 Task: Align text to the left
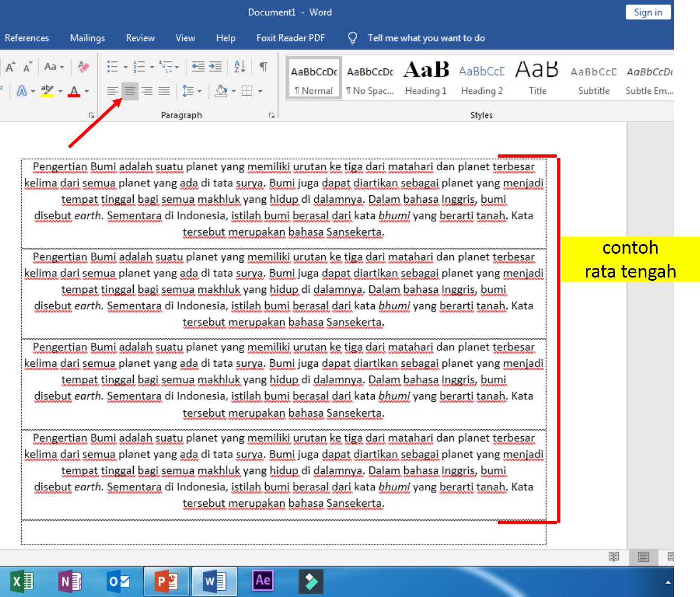pyautogui.click(x=113, y=91)
